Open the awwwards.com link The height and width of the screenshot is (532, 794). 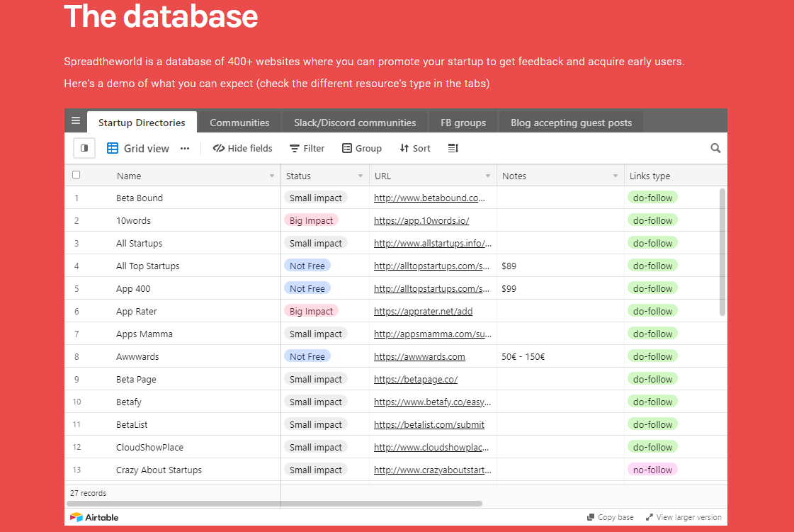(x=419, y=357)
